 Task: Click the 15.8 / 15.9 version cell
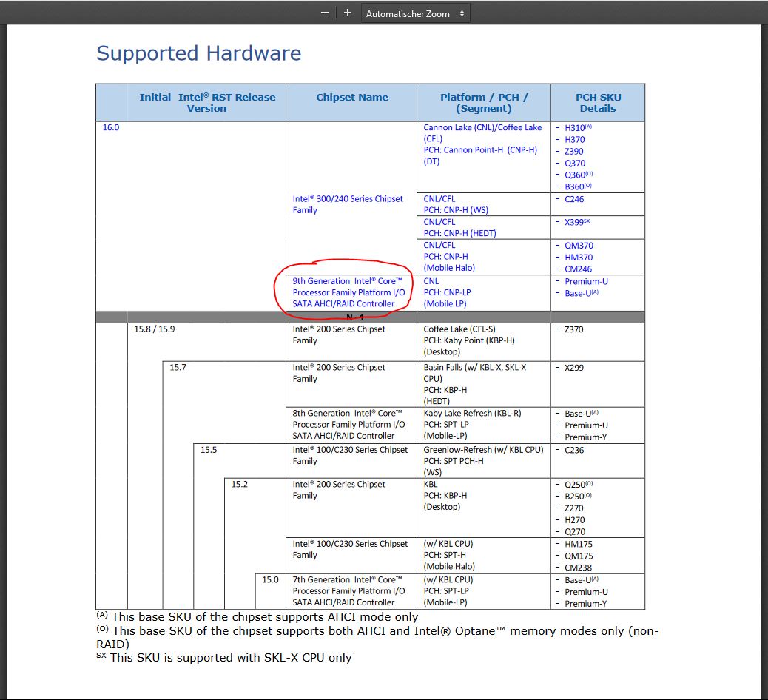click(155, 329)
